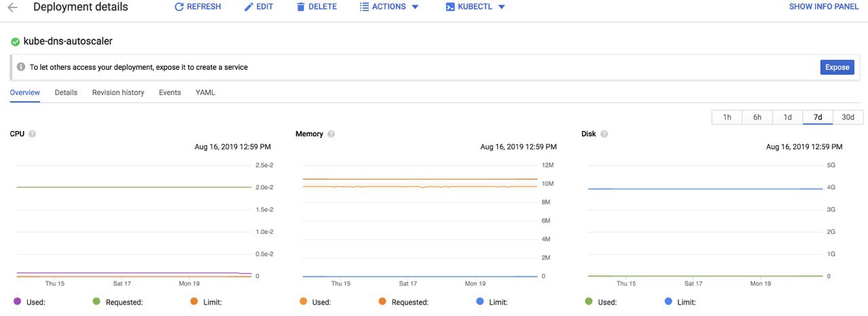Click the Deployment details page title
This screenshot has width=868, height=316.
tap(80, 7)
